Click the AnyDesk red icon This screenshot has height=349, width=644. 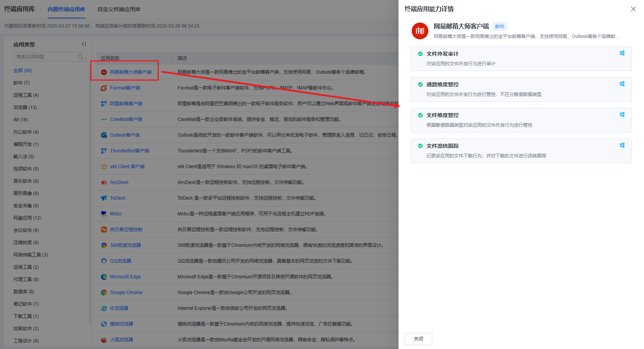click(104, 182)
